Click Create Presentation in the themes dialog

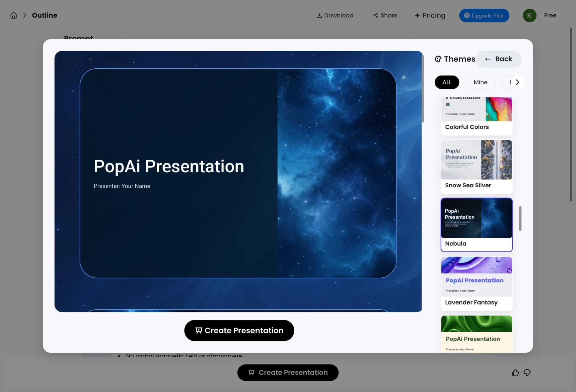(239, 330)
